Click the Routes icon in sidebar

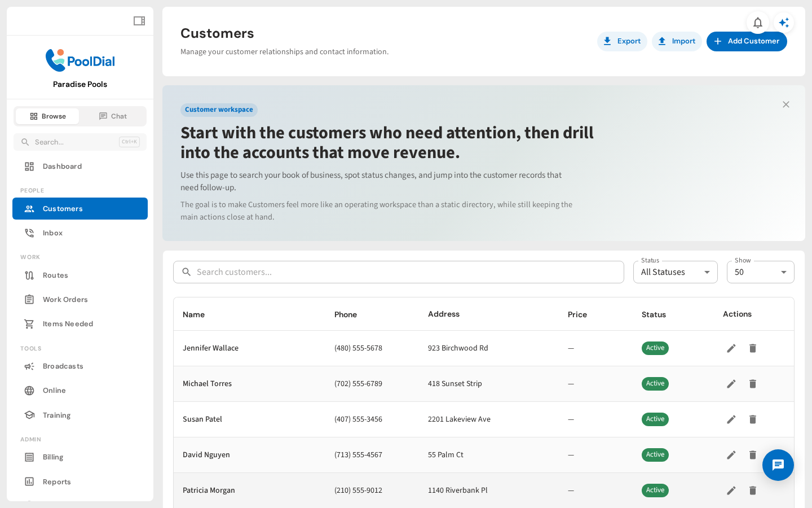29,275
